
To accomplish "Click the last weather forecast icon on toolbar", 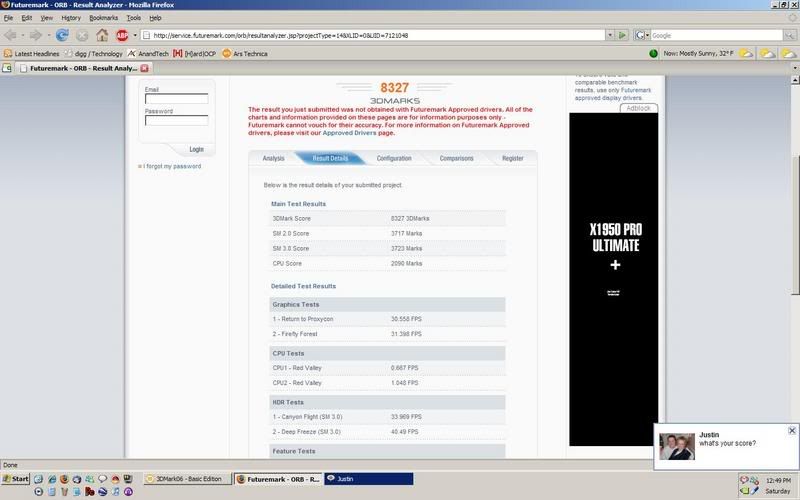I will [x=789, y=53].
